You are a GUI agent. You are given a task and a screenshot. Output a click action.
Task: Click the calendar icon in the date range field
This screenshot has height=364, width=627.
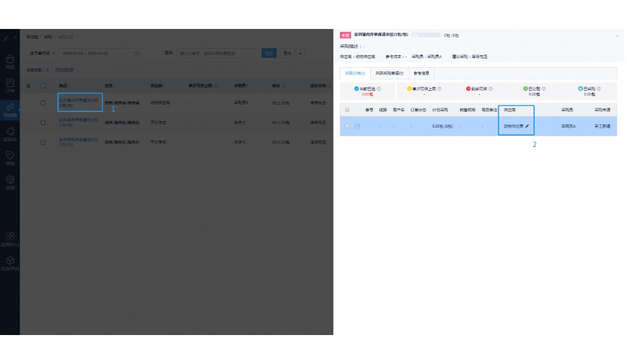(136, 53)
